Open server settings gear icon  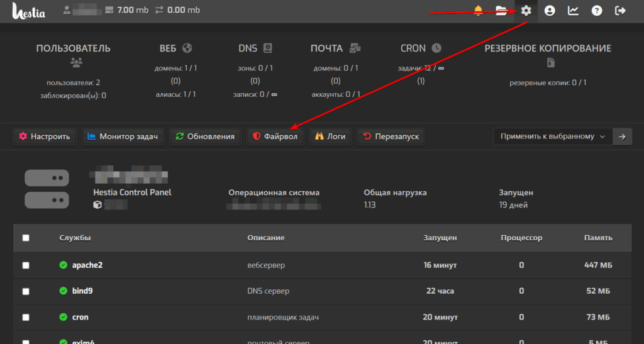pyautogui.click(x=526, y=11)
